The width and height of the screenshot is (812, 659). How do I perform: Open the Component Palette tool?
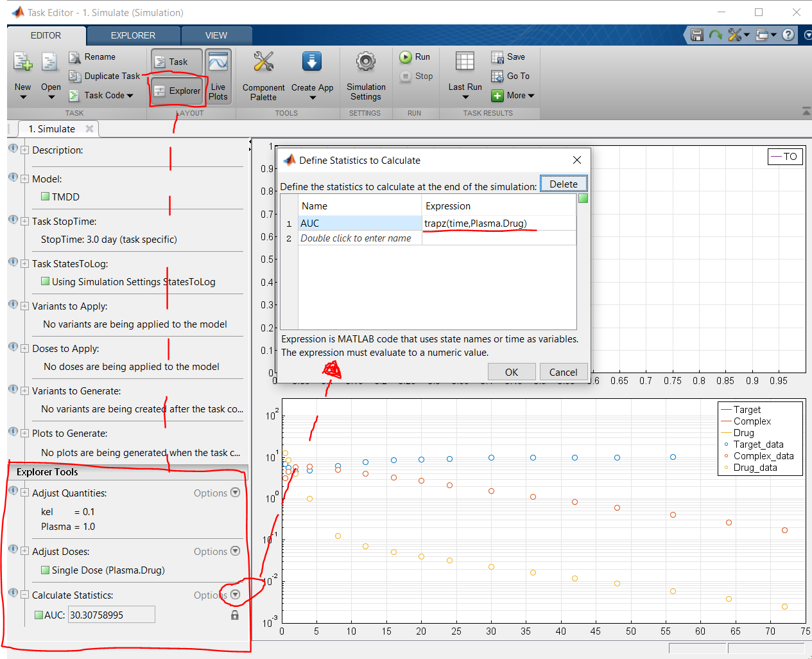(x=263, y=62)
